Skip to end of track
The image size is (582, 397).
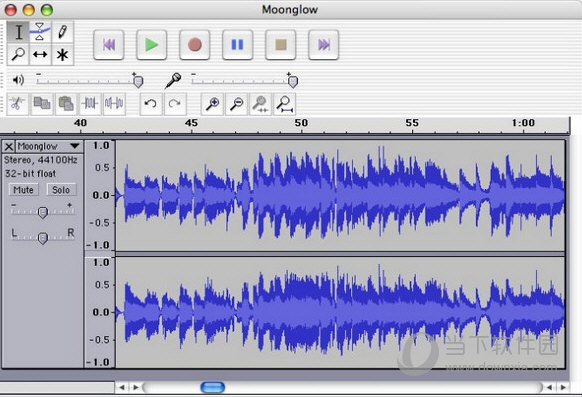pyautogui.click(x=324, y=45)
